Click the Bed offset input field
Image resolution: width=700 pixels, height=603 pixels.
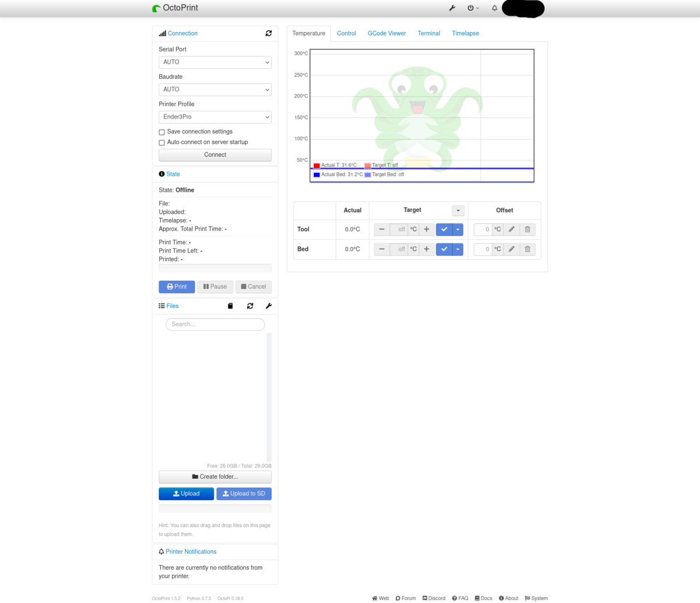tap(483, 249)
